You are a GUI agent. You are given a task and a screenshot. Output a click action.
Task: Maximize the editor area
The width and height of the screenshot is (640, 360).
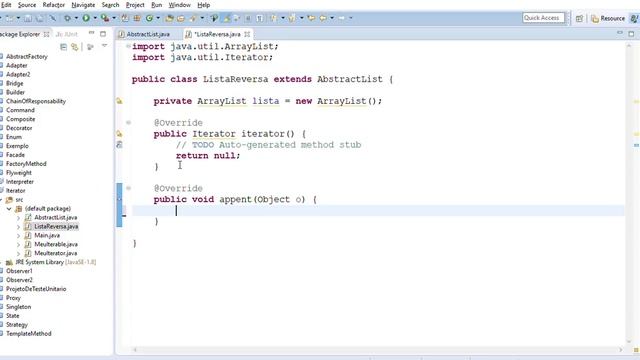(631, 34)
